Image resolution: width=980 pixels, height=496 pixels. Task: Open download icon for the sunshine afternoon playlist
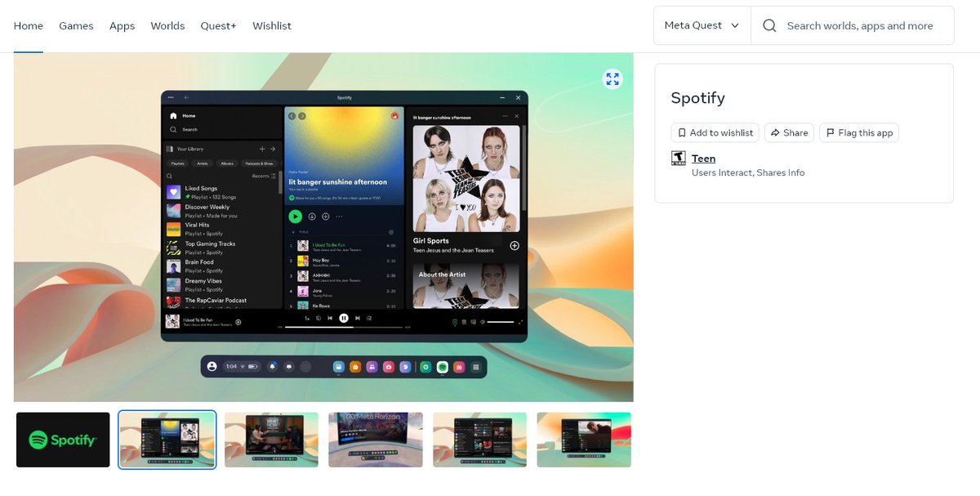[x=311, y=216]
